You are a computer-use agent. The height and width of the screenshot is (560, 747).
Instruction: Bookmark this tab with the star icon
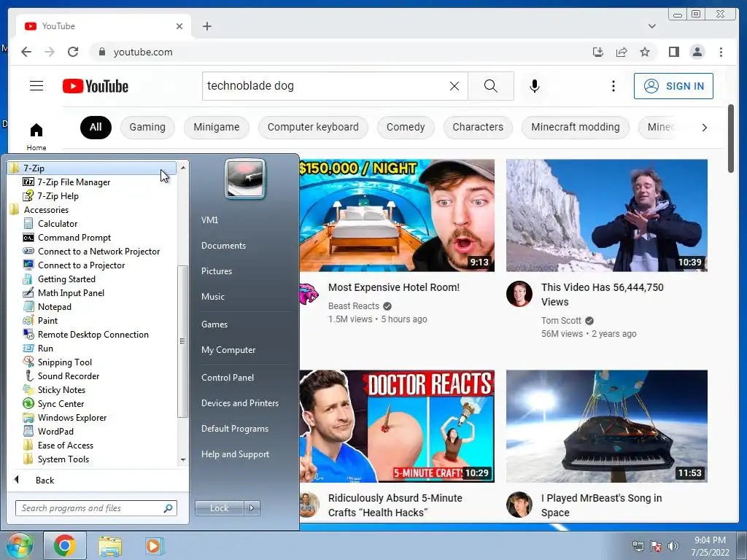pos(645,52)
